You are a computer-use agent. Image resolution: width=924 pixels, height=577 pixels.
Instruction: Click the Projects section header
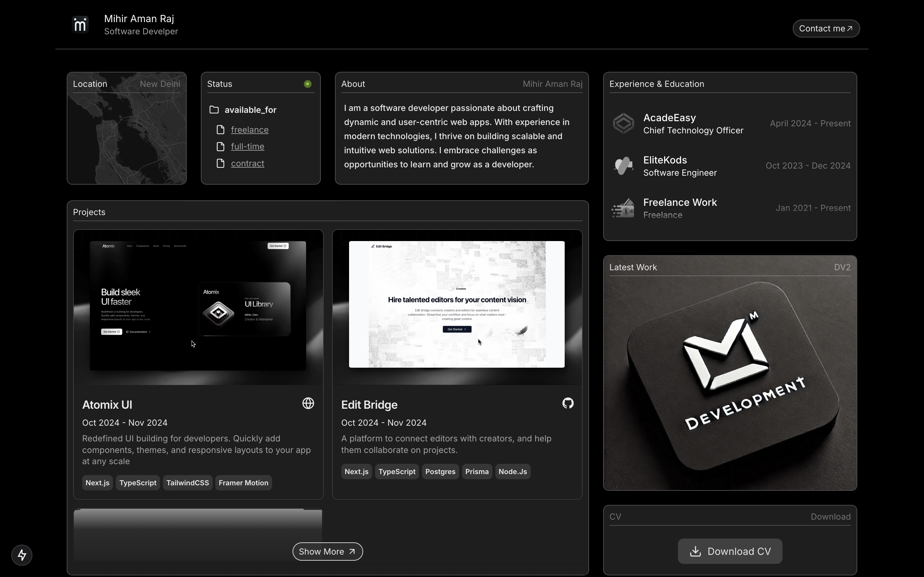pyautogui.click(x=89, y=212)
